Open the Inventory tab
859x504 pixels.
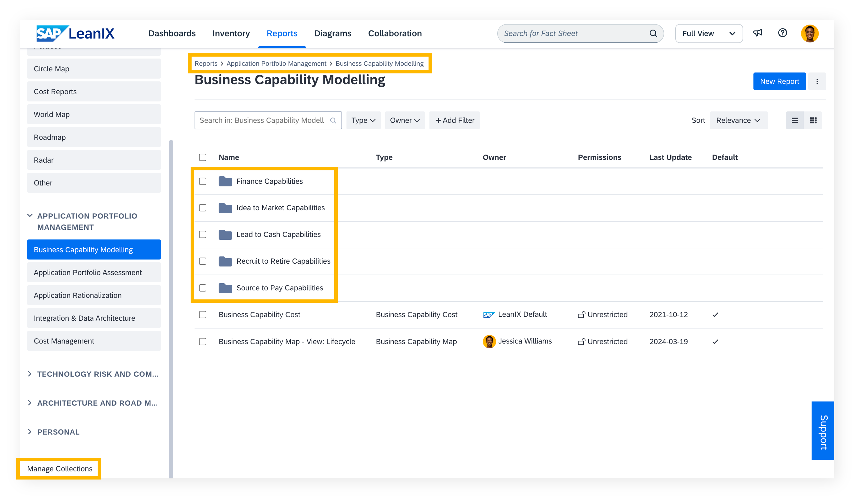[231, 34]
